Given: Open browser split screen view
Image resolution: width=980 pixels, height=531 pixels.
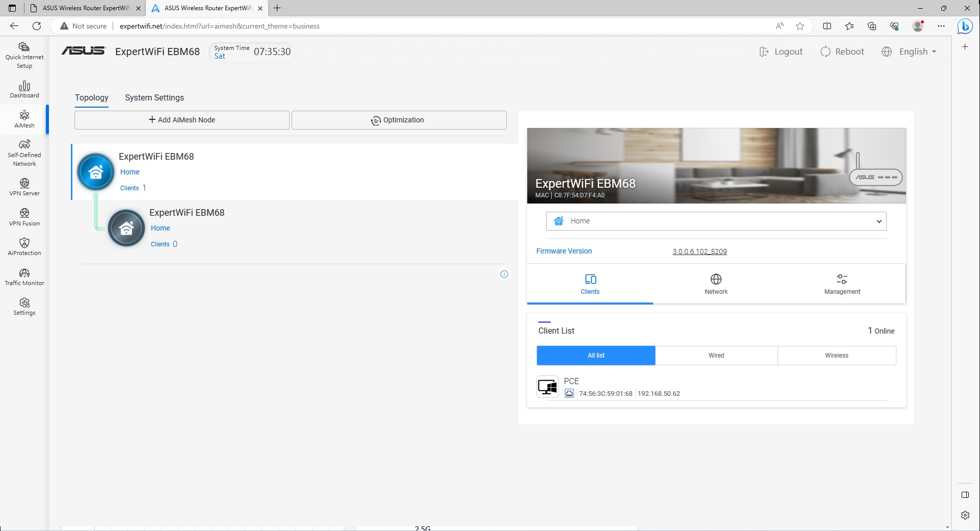Looking at the screenshot, I should pyautogui.click(x=827, y=26).
